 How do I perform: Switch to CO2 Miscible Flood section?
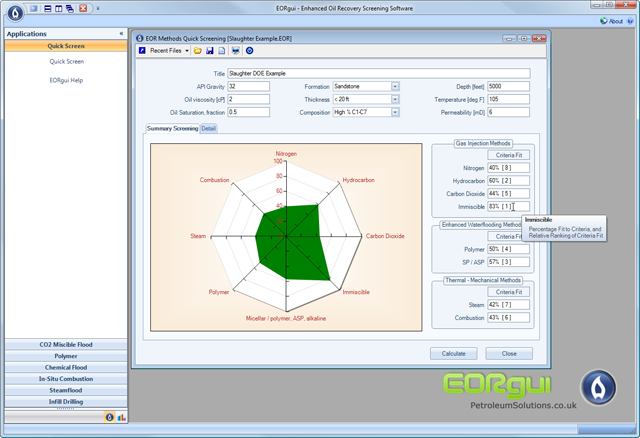pyautogui.click(x=66, y=345)
